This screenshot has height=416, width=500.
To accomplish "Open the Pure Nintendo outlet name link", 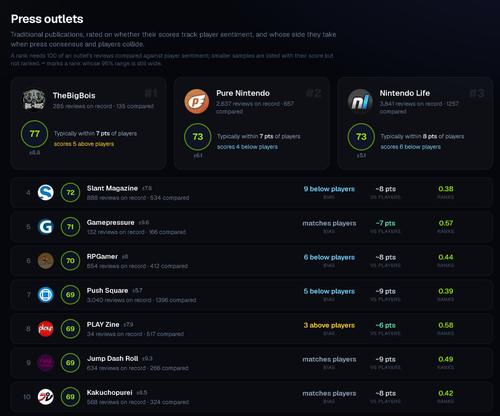I will pos(243,93).
